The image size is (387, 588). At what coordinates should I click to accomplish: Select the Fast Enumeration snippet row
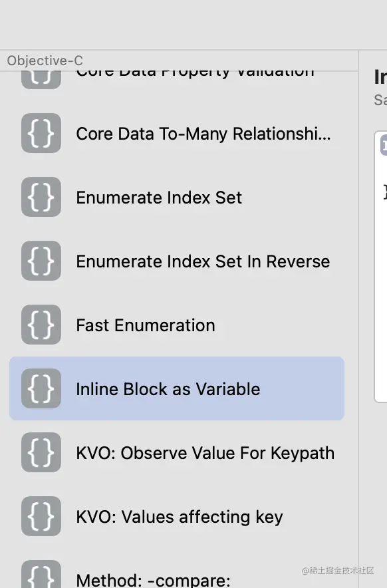[177, 325]
